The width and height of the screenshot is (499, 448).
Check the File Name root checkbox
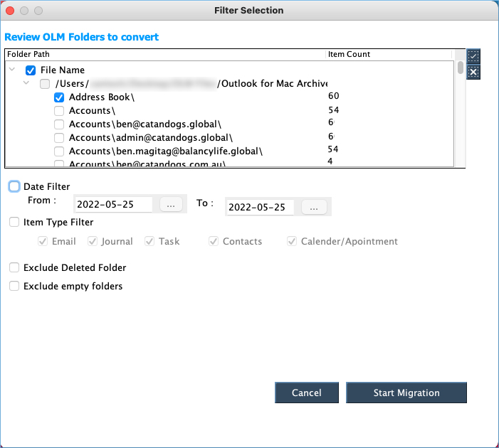(x=31, y=70)
